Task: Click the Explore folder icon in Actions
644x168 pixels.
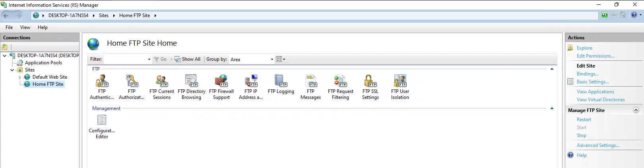Action: click(x=570, y=48)
